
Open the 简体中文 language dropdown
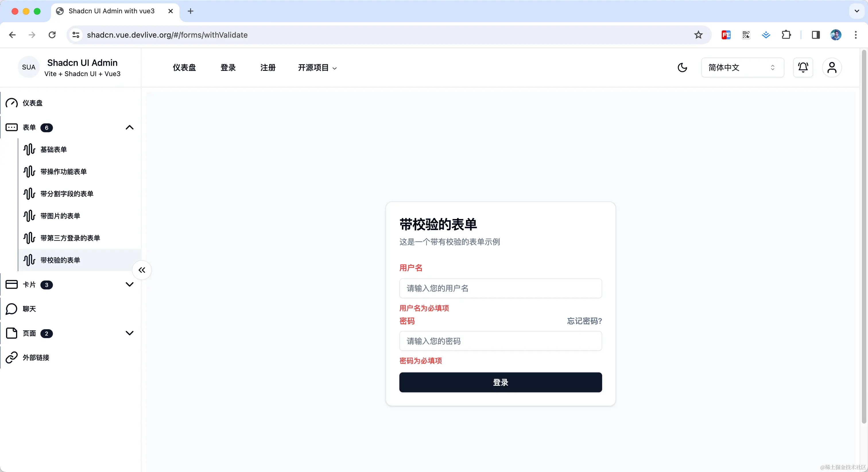[x=742, y=68]
